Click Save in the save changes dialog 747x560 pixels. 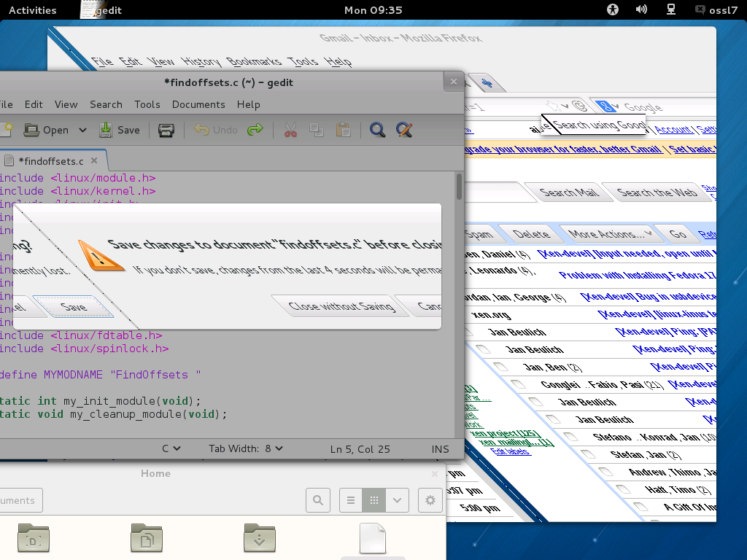click(74, 307)
